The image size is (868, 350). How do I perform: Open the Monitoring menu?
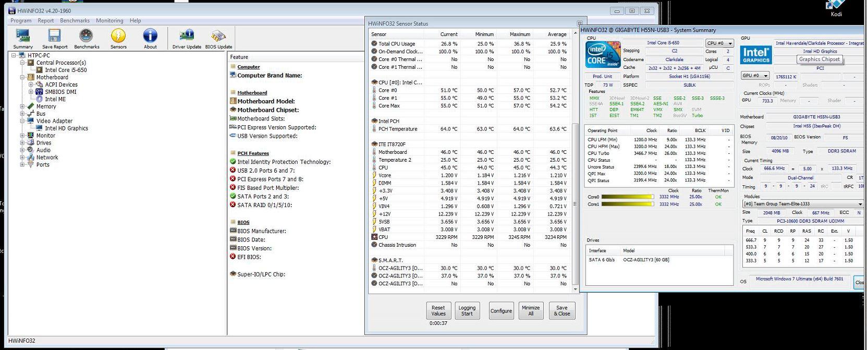tap(109, 20)
